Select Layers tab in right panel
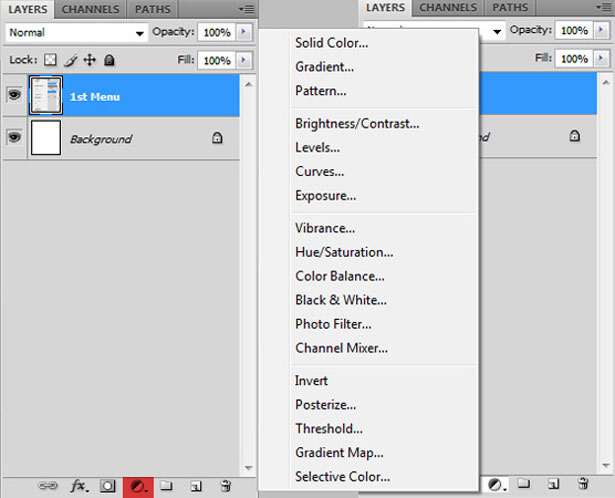 [386, 7]
